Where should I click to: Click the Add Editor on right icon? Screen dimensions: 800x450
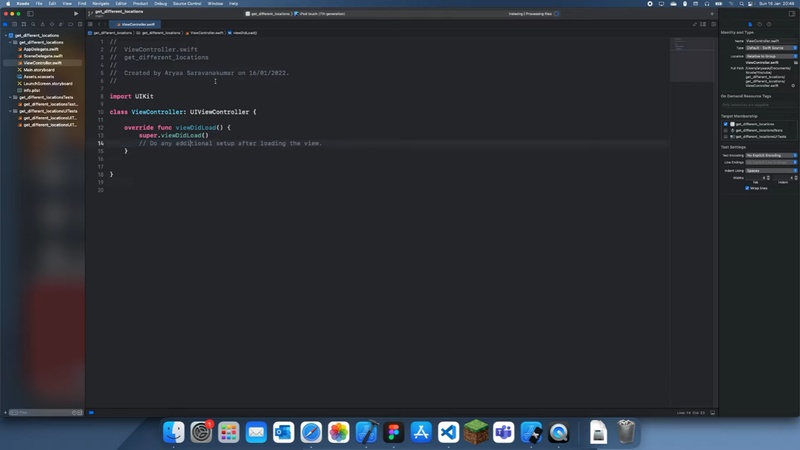coord(713,24)
